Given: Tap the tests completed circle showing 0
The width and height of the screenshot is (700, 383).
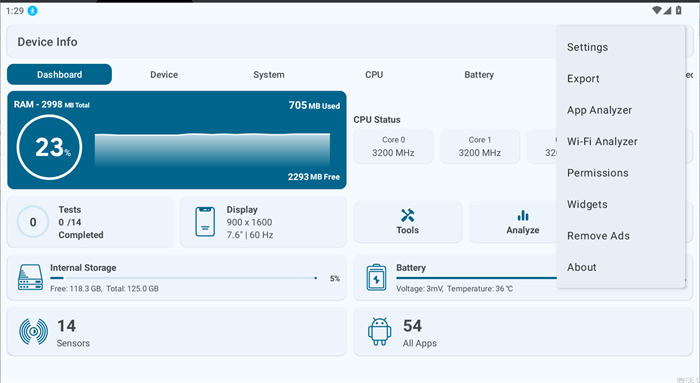Looking at the screenshot, I should point(33,222).
